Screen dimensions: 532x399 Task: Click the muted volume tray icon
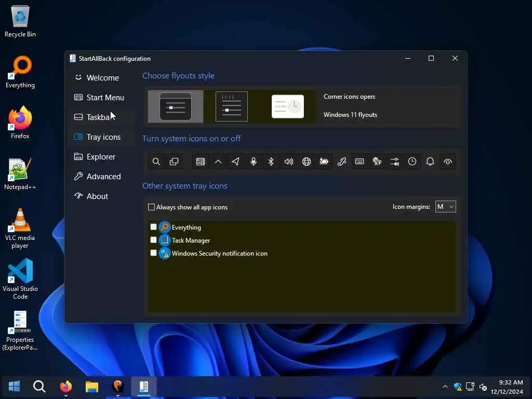[x=483, y=387]
